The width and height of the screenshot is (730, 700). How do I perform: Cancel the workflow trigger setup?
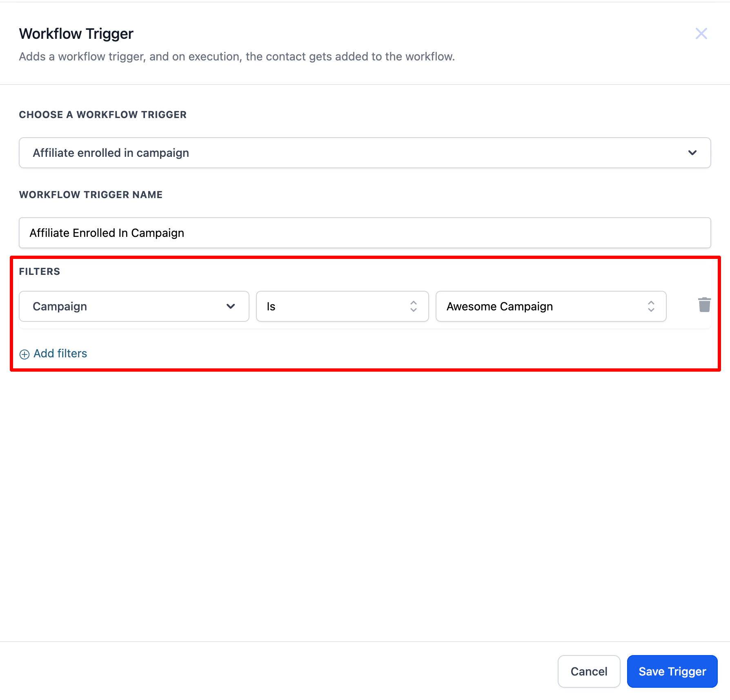[x=589, y=671]
